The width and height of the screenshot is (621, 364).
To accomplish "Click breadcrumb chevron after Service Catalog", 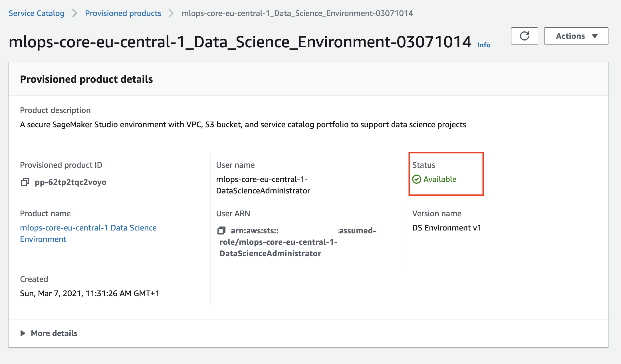I will (75, 13).
